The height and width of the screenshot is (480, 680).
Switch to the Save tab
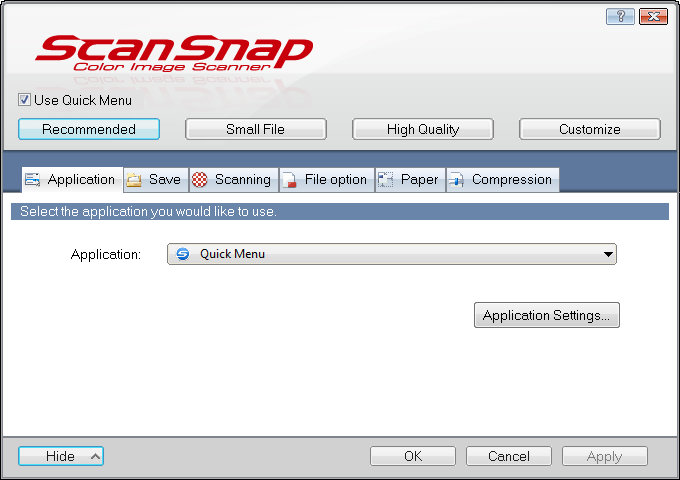click(156, 180)
